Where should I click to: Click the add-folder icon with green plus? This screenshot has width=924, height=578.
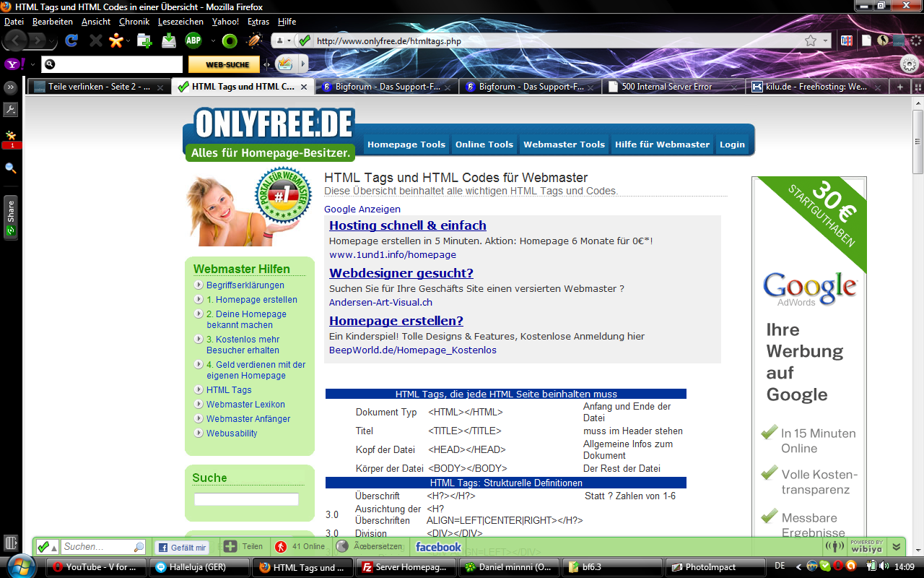(x=144, y=40)
